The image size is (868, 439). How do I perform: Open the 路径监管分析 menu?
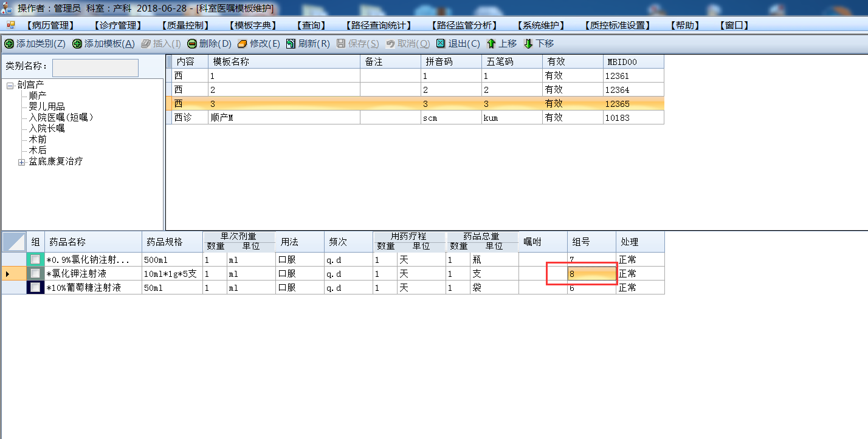[x=463, y=26]
